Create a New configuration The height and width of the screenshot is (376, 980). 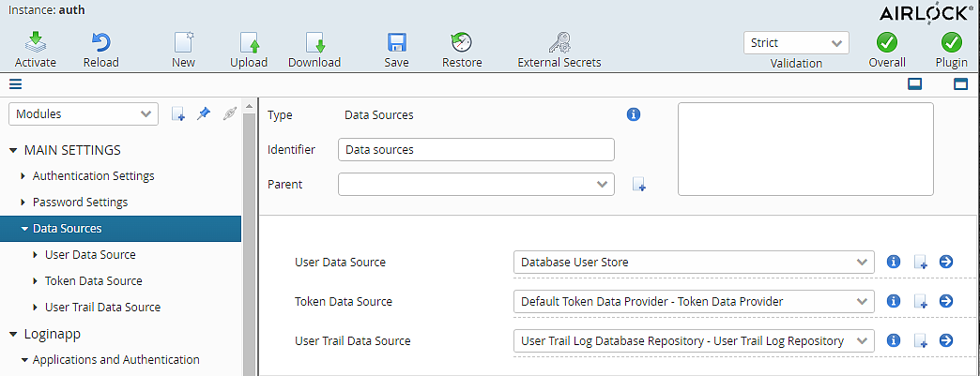[183, 43]
